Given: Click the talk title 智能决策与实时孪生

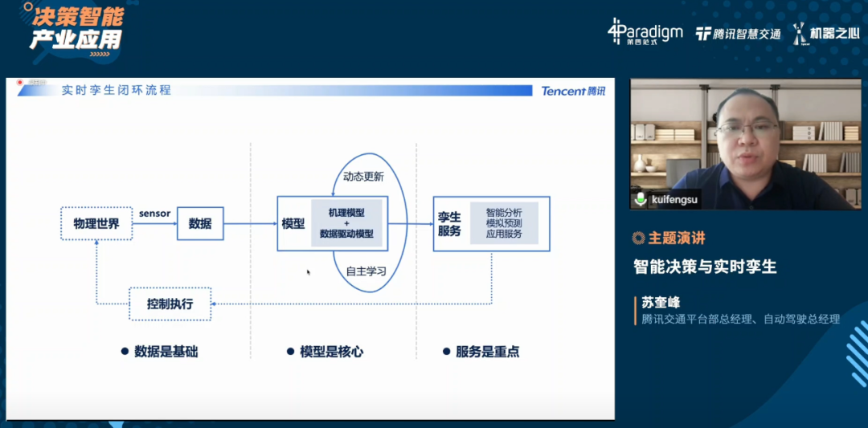Looking at the screenshot, I should point(706,267).
